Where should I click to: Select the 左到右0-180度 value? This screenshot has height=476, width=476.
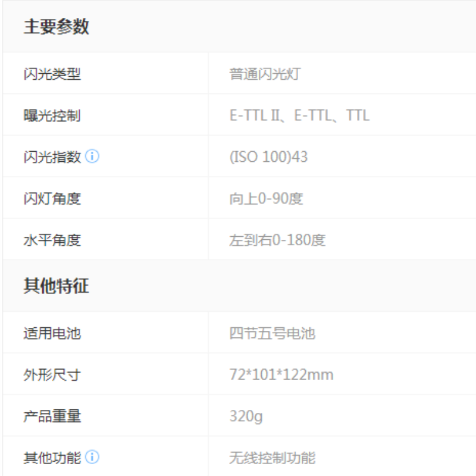point(277,240)
